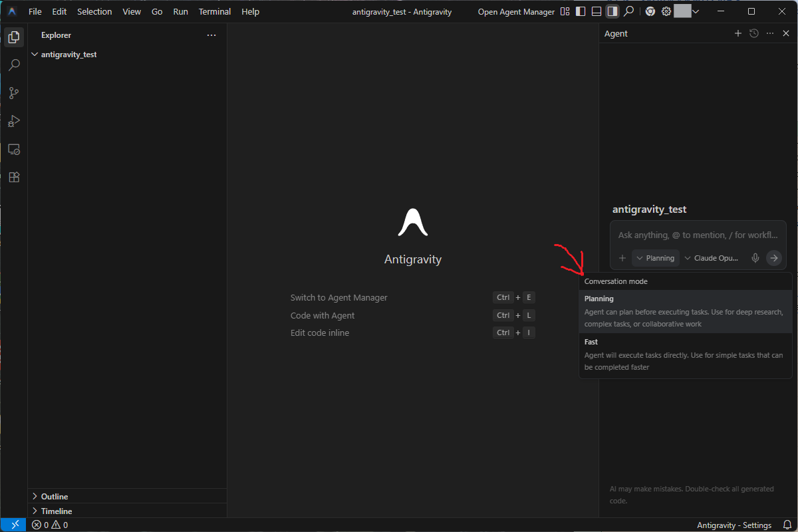Image resolution: width=798 pixels, height=532 pixels.
Task: Open the Help menu
Action: [x=251, y=12]
